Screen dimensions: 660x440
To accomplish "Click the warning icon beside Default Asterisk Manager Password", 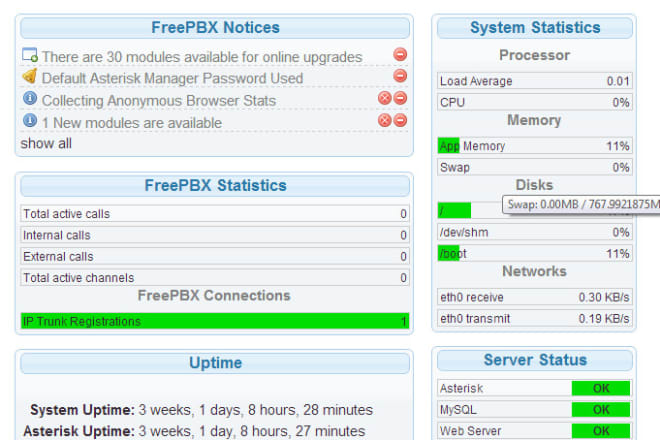I will pos(29,77).
